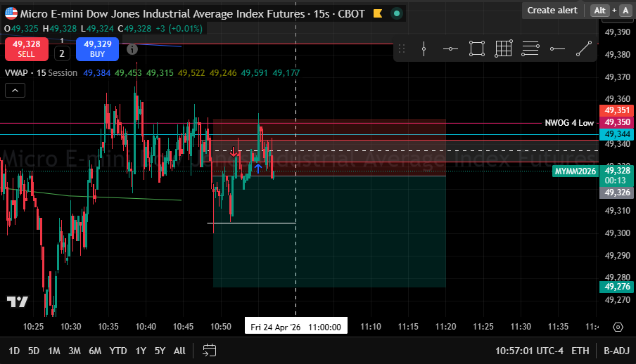Switch to 5Y date range

(160, 351)
